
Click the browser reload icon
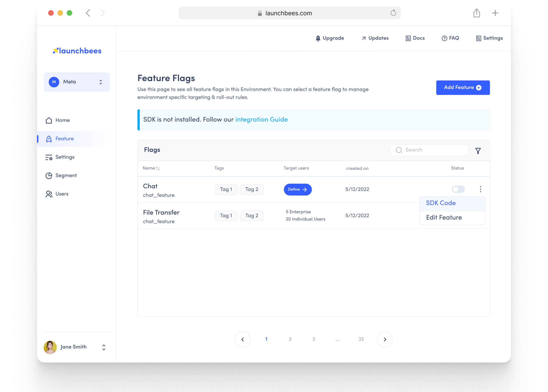tap(393, 13)
